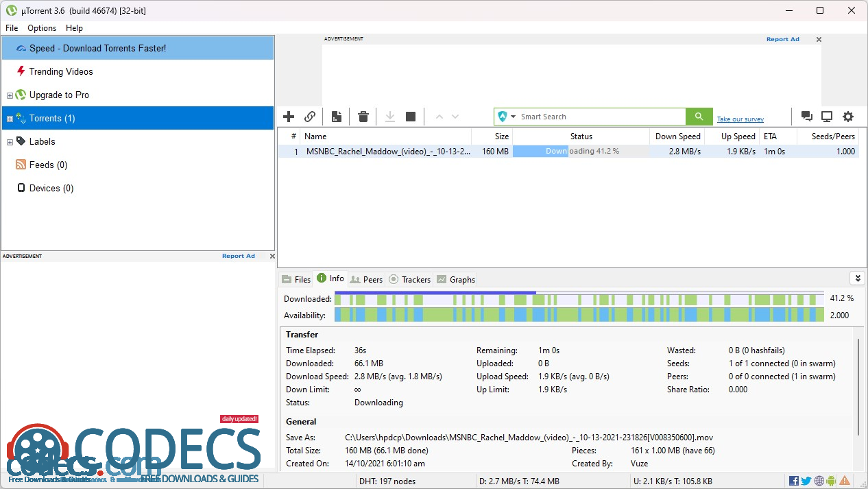The width and height of the screenshot is (868, 489).
Task: Click the Create New Torrent icon
Action: click(337, 117)
